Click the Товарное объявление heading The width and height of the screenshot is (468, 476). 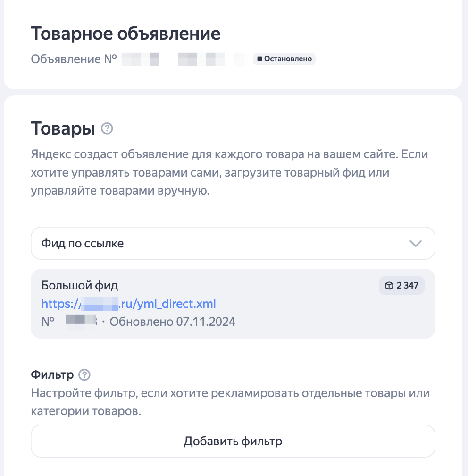pos(125,34)
